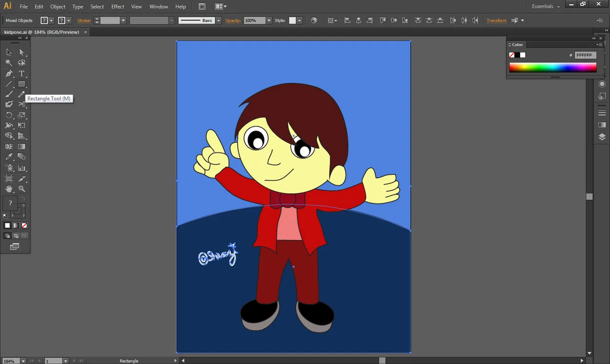Open the Object menu
Screen dimensions: 610x364
58,7
